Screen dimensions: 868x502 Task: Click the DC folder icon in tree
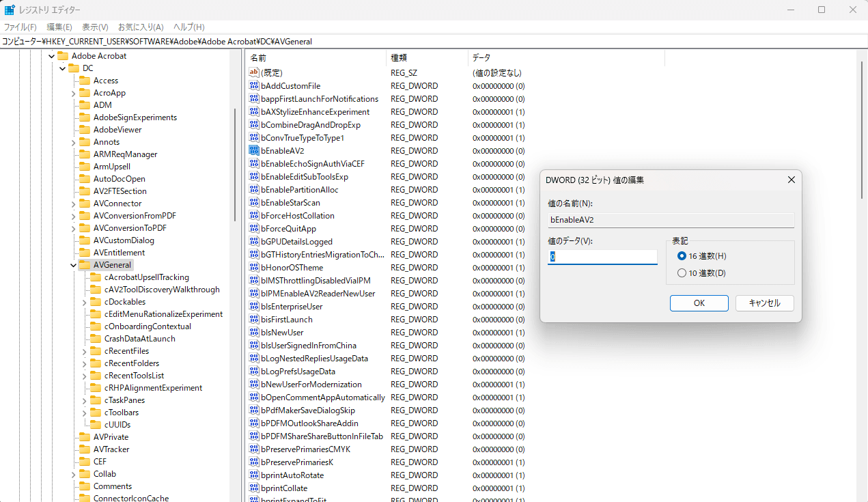point(74,68)
